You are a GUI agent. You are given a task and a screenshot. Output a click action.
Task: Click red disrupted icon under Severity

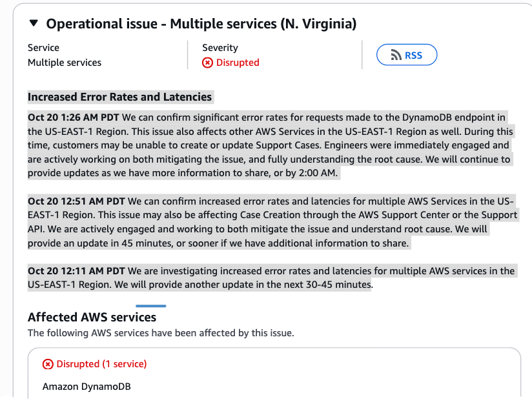207,63
